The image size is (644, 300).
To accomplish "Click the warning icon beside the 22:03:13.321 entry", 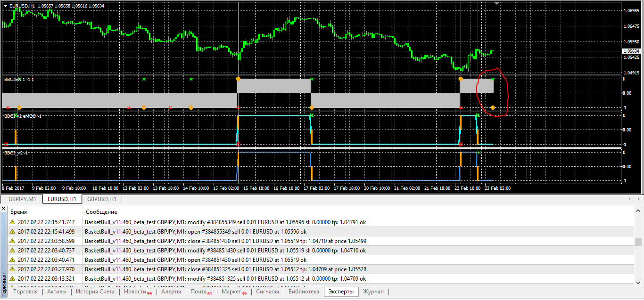I will tap(12, 278).
